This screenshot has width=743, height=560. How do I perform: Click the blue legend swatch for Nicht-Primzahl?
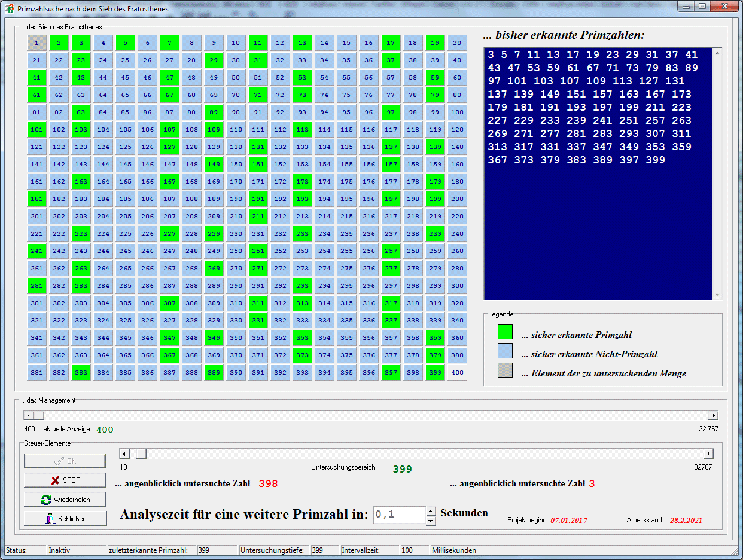pos(506,351)
